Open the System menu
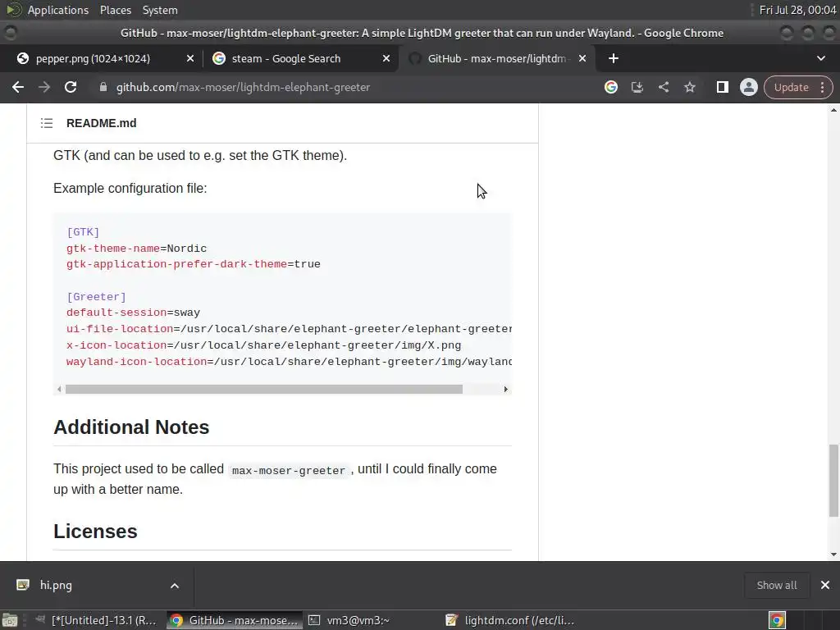This screenshot has height=630, width=840. (160, 10)
